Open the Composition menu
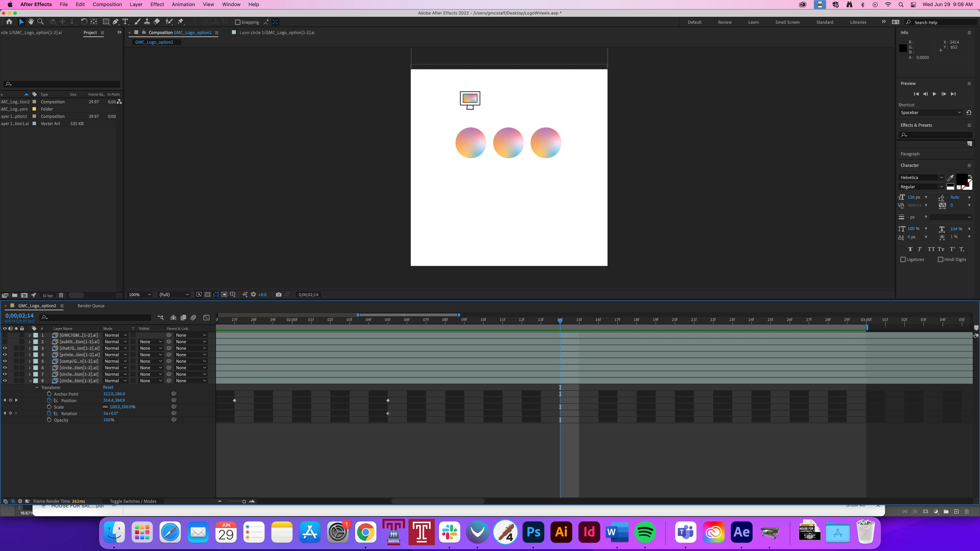980x551 pixels. (107, 4)
